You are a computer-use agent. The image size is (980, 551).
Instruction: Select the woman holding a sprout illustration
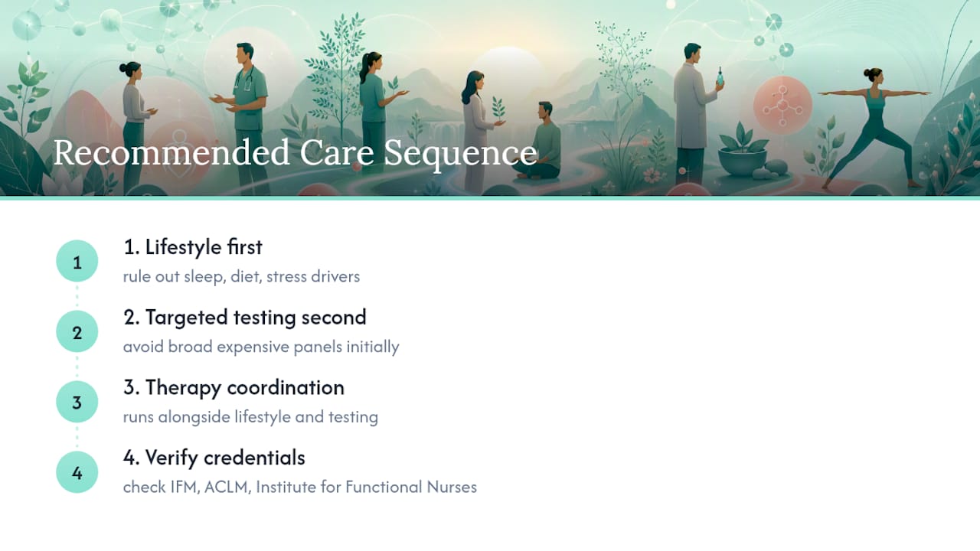click(482, 130)
